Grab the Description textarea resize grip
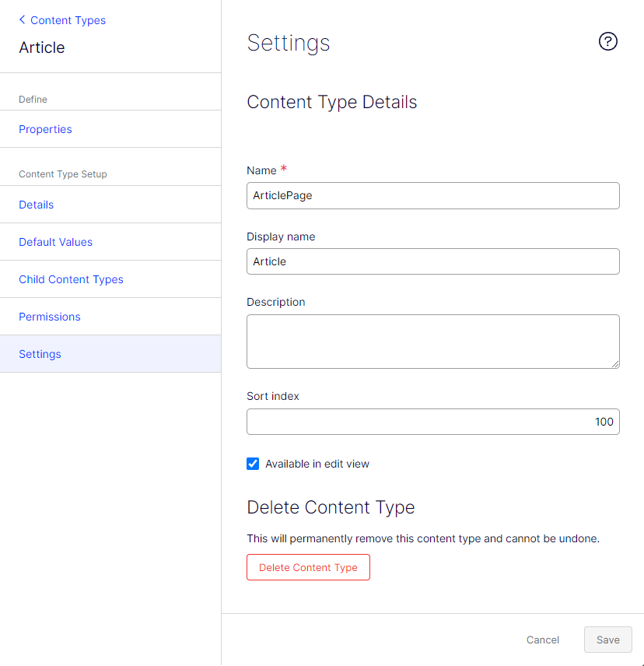The height and width of the screenshot is (666, 644). [x=615, y=364]
